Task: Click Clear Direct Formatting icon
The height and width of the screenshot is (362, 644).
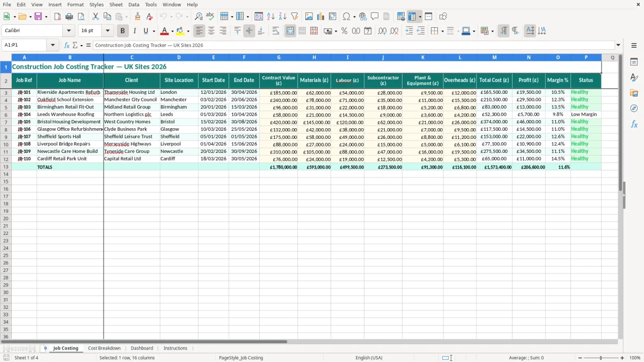Action: [149, 17]
